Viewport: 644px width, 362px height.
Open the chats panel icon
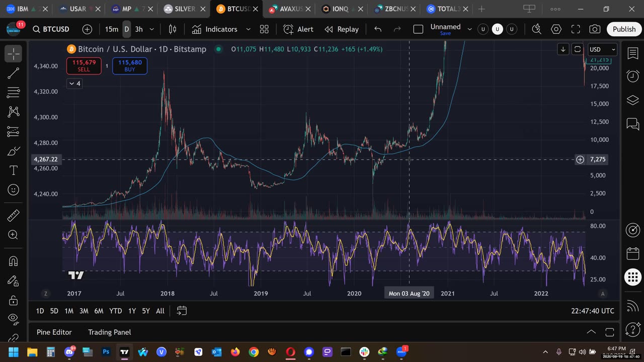coord(633,124)
